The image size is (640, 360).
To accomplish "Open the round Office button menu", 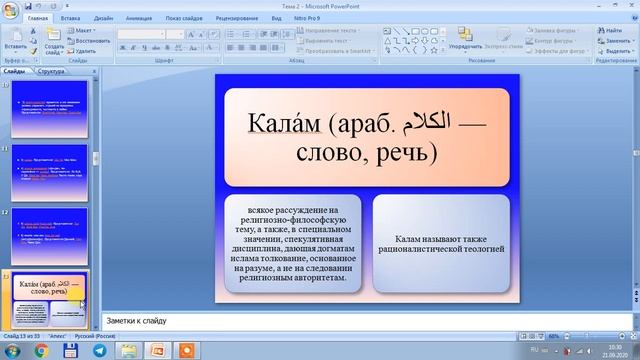I will coord(10,11).
